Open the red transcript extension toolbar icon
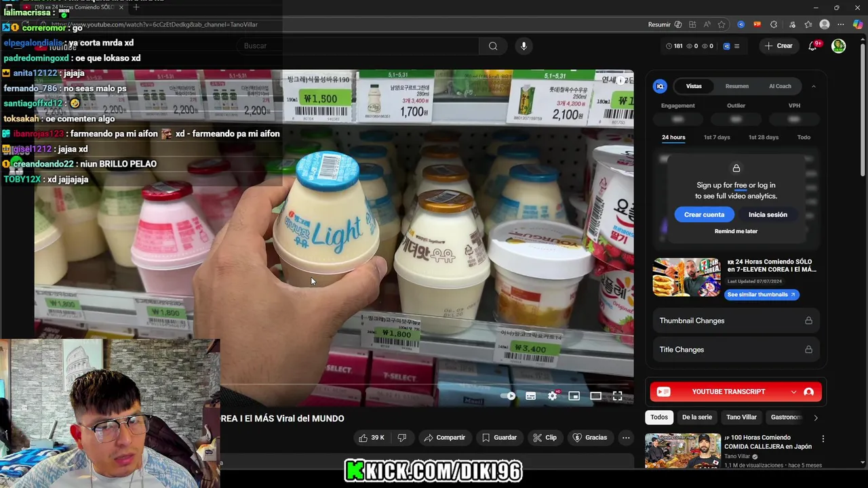Image resolution: width=868 pixels, height=488 pixels. tap(757, 24)
